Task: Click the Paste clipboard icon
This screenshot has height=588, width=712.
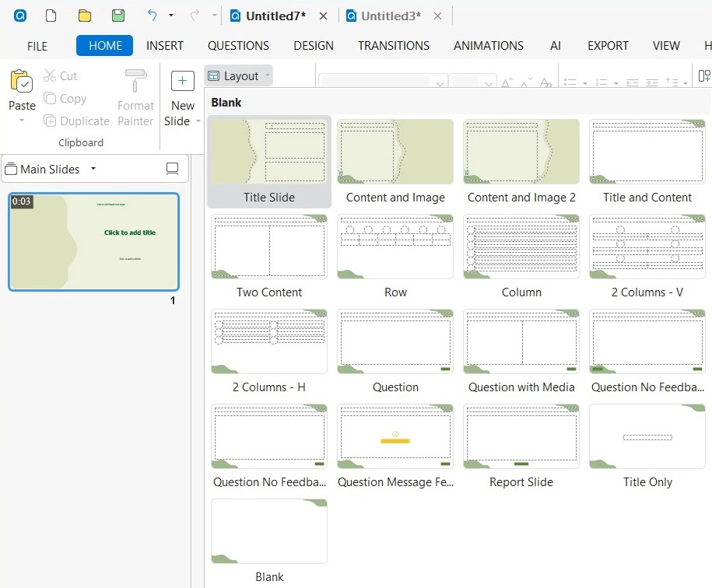Action: (22, 82)
